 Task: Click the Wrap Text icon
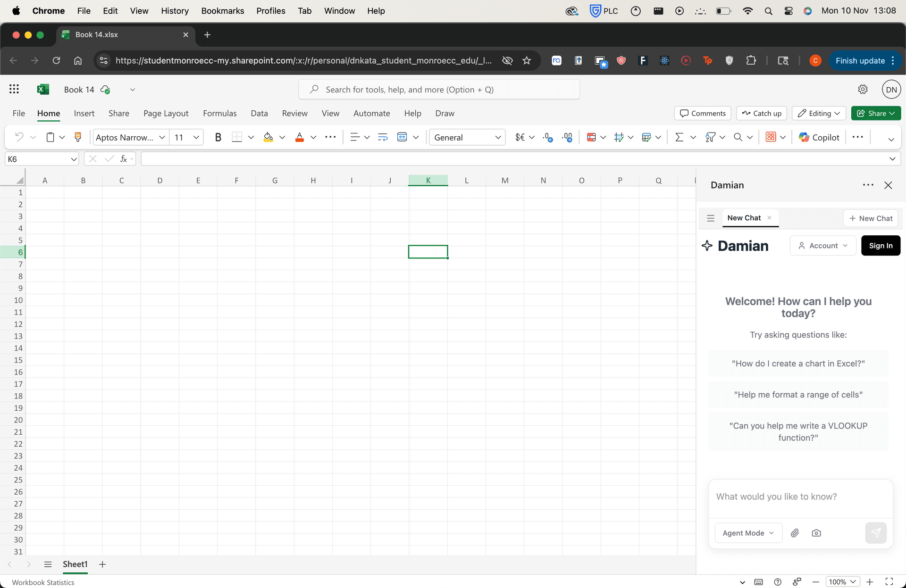point(382,137)
